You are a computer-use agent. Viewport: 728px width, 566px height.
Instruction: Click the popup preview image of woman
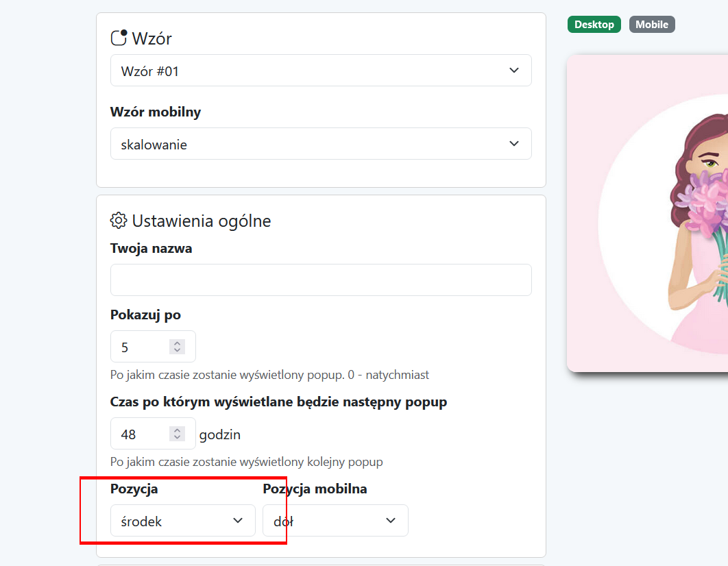(x=647, y=213)
